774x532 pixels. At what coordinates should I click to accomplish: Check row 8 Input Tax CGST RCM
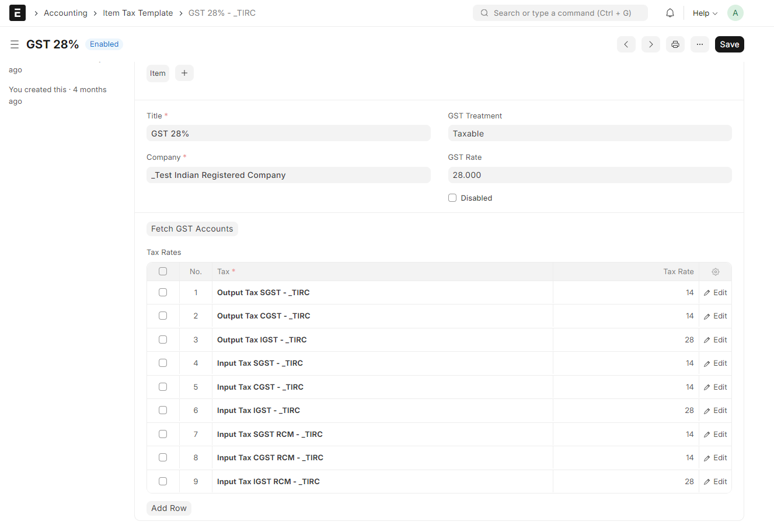coord(163,457)
